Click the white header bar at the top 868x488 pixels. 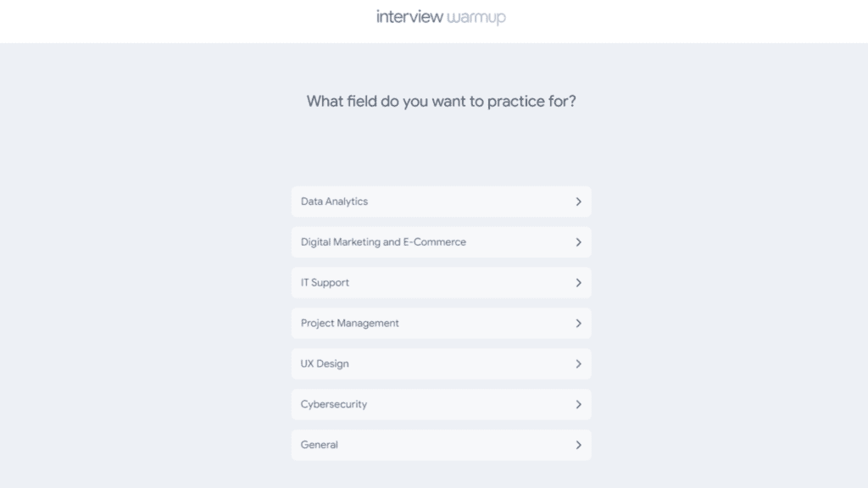tap(170, 21)
